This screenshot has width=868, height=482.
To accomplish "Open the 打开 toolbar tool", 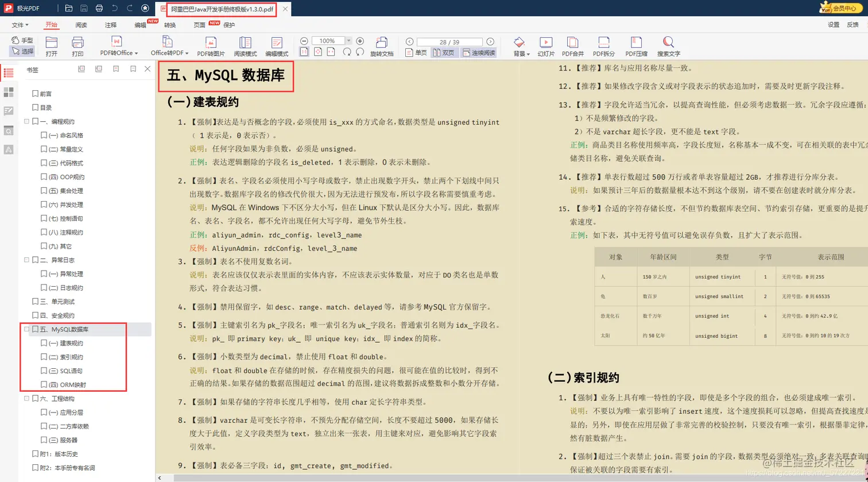I will (52, 47).
